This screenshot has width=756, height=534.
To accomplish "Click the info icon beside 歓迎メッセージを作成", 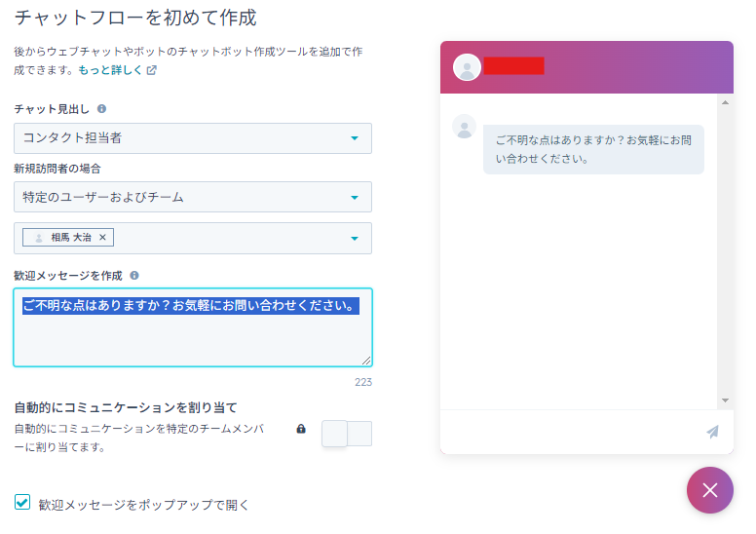I will tap(134, 276).
